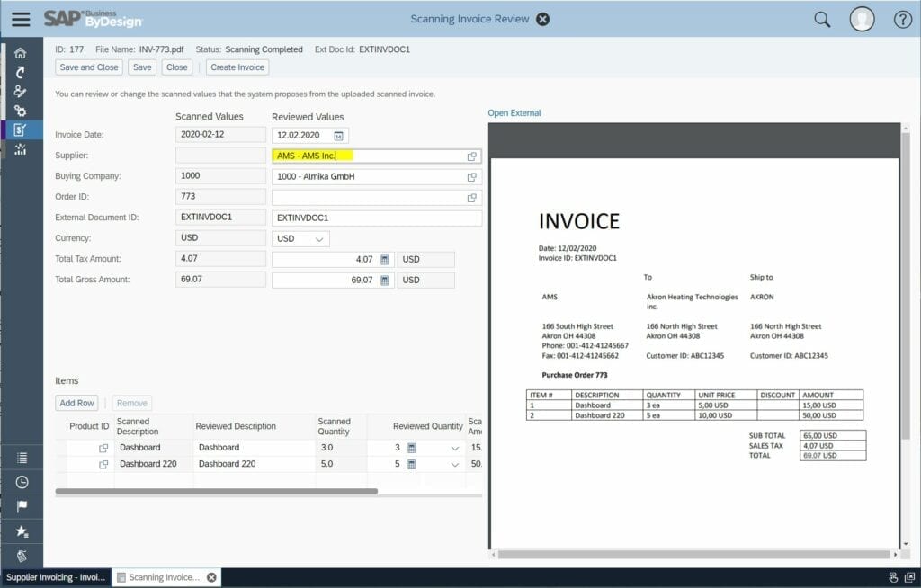Click the Product ID column header
Viewport: 921px width, 588px height.
(89, 426)
